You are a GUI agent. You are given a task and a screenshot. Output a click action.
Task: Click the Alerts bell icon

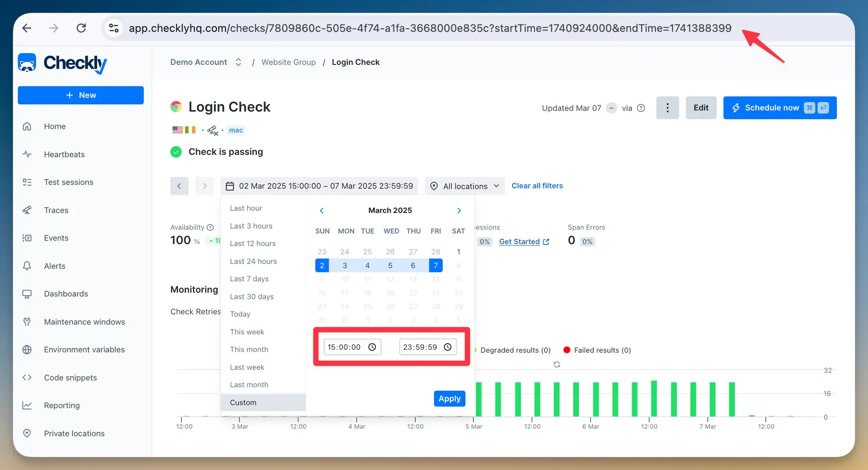coord(27,266)
